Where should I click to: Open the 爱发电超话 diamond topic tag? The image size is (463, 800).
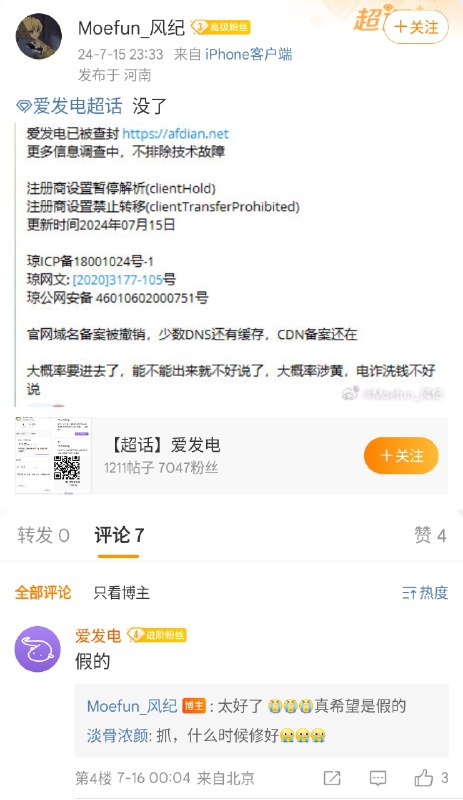click(x=69, y=106)
